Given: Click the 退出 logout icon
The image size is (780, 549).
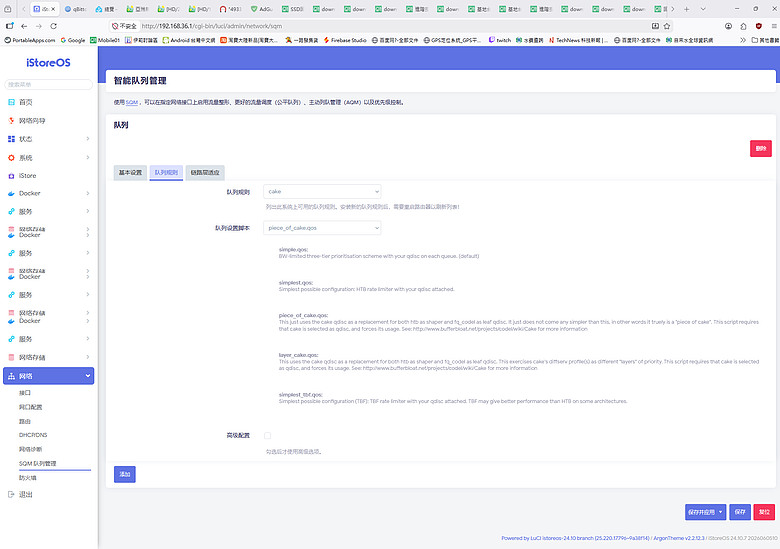Looking at the screenshot, I should point(11,494).
